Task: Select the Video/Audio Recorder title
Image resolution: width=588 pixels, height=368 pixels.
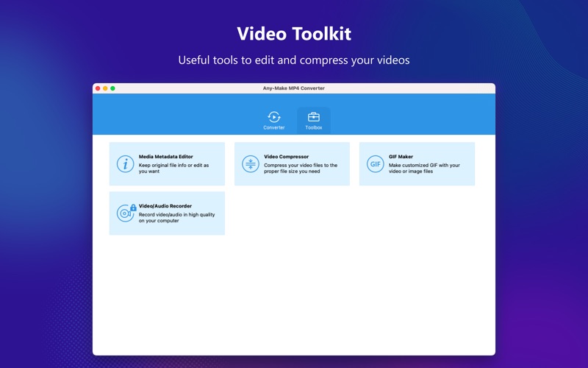Action: (165, 206)
